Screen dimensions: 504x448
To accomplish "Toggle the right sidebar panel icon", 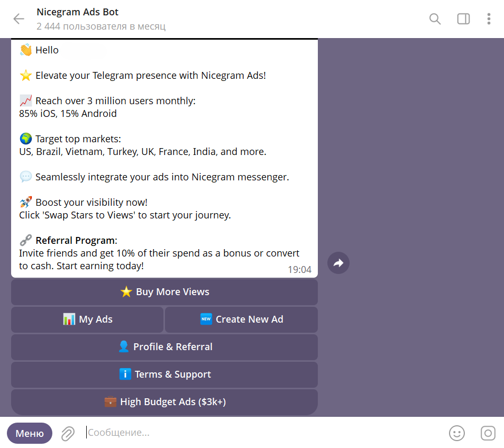I will (x=463, y=19).
